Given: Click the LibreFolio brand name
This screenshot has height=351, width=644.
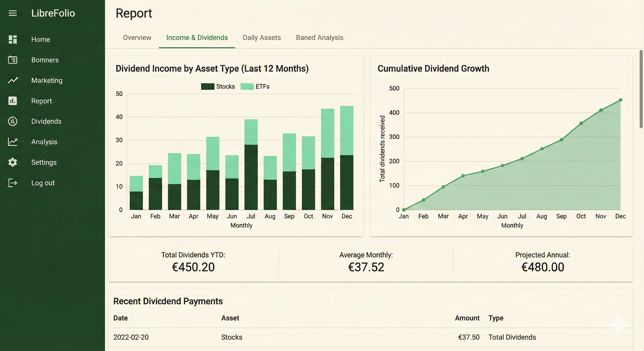Looking at the screenshot, I should [53, 13].
